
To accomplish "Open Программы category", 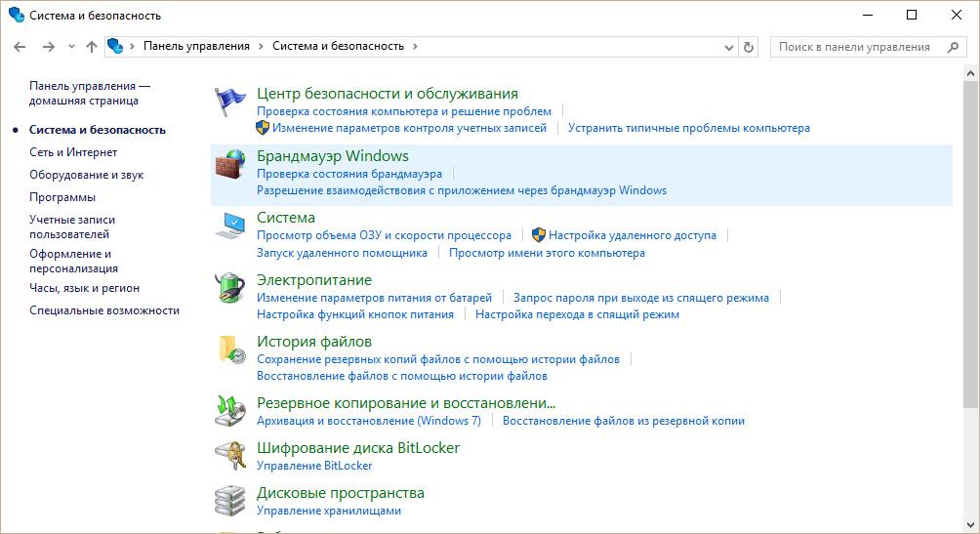I will (x=62, y=197).
